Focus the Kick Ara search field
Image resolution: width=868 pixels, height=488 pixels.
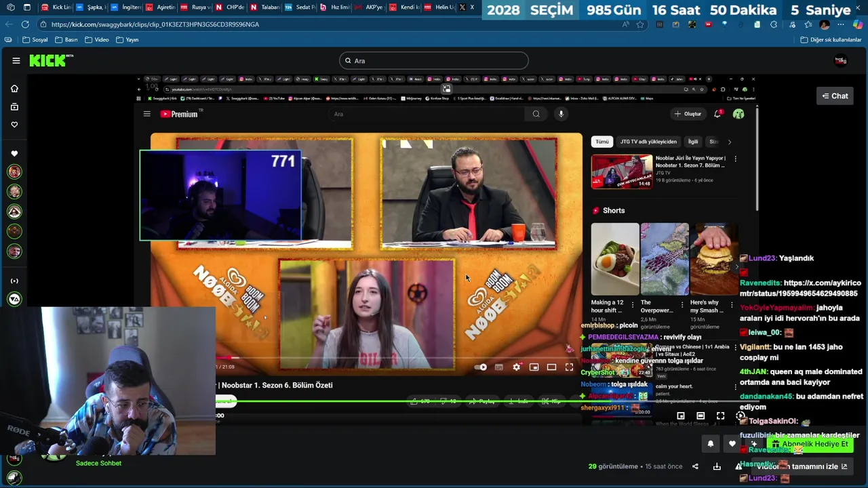(433, 60)
